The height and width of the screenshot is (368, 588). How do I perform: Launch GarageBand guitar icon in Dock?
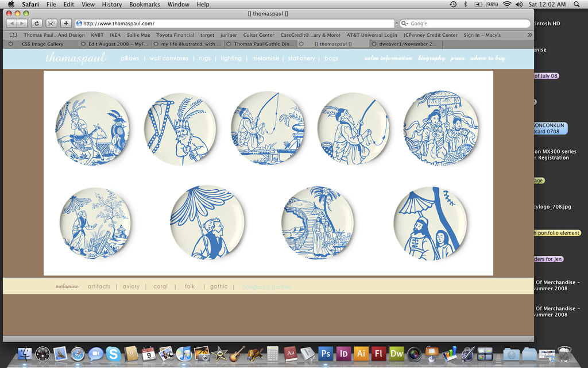click(237, 354)
